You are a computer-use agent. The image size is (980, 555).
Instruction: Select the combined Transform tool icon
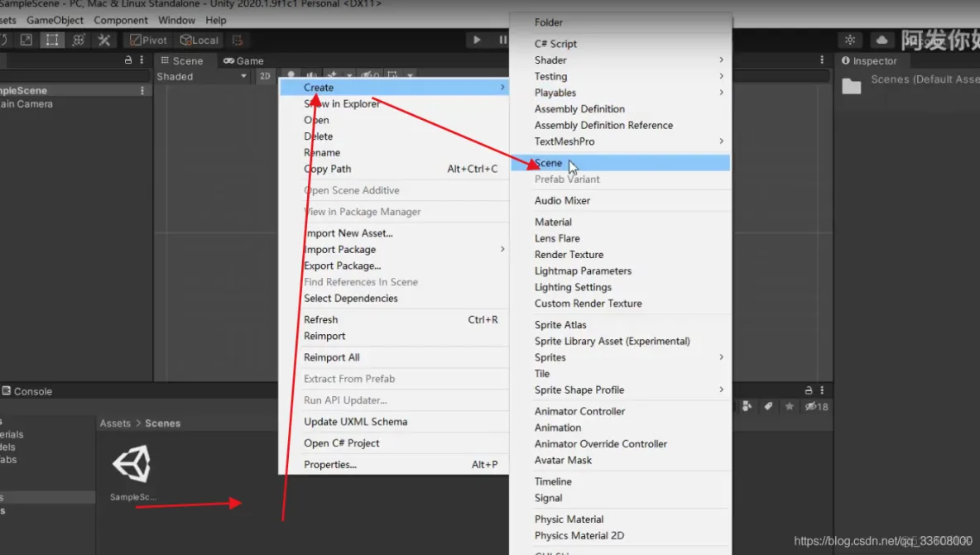pos(78,40)
